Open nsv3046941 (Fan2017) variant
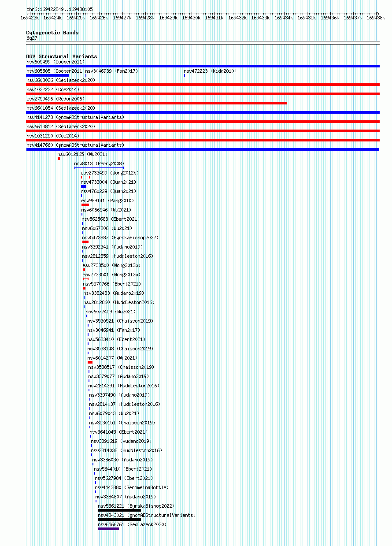The height and width of the screenshot is (546, 392). click(114, 330)
